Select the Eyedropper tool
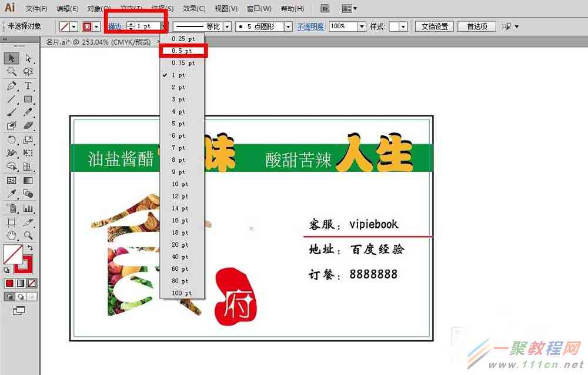The image size is (588, 375). point(11,194)
